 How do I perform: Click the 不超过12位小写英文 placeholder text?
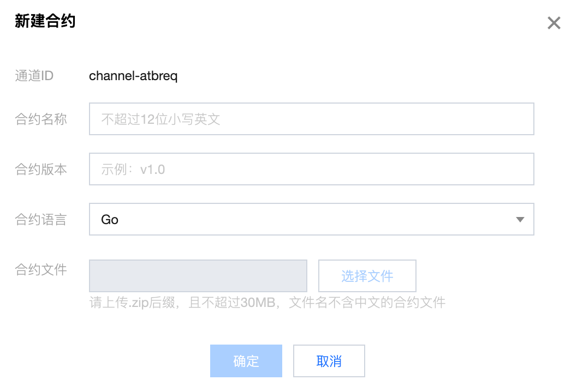coord(160,119)
